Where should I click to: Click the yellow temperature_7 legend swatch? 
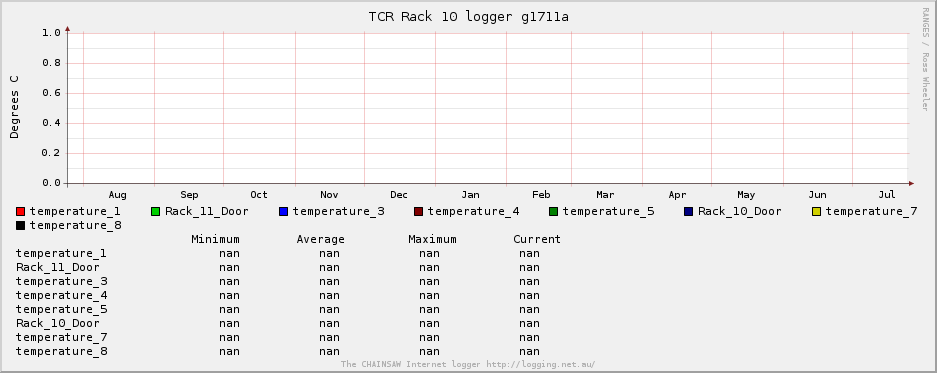[x=816, y=211]
